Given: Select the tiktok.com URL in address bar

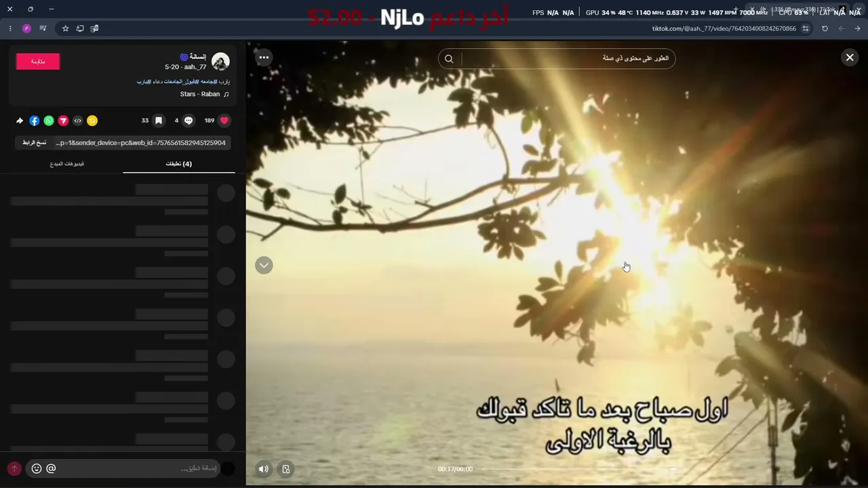Looking at the screenshot, I should pos(724,28).
